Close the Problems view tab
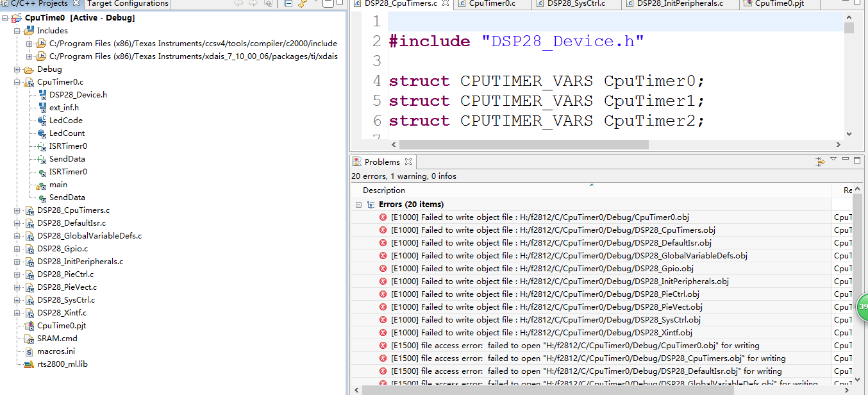This screenshot has height=395, width=868. [408, 162]
